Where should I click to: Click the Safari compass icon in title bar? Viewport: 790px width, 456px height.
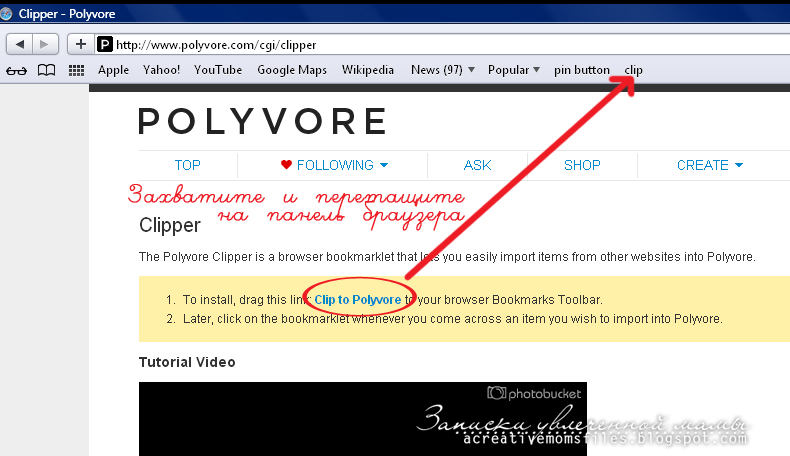tap(6, 14)
